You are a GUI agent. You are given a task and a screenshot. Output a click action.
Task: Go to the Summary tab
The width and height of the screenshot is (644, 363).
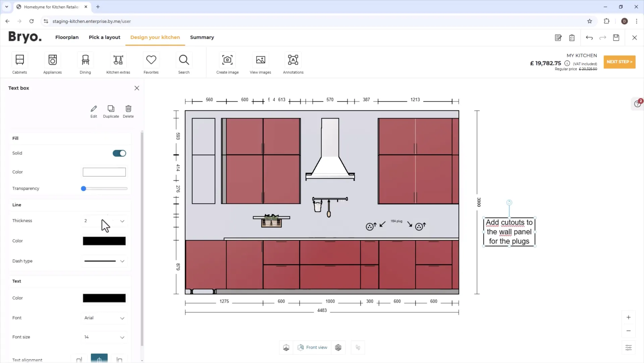click(x=202, y=37)
